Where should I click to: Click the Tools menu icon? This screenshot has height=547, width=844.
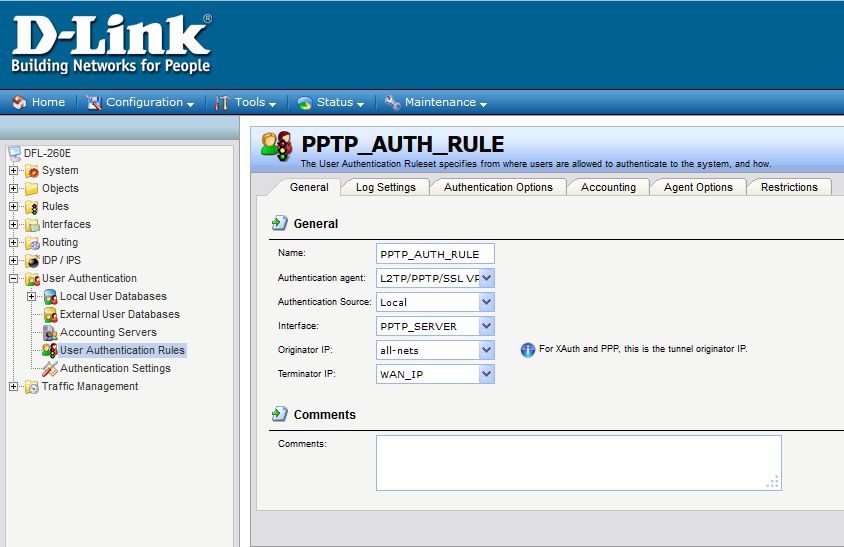coord(222,102)
